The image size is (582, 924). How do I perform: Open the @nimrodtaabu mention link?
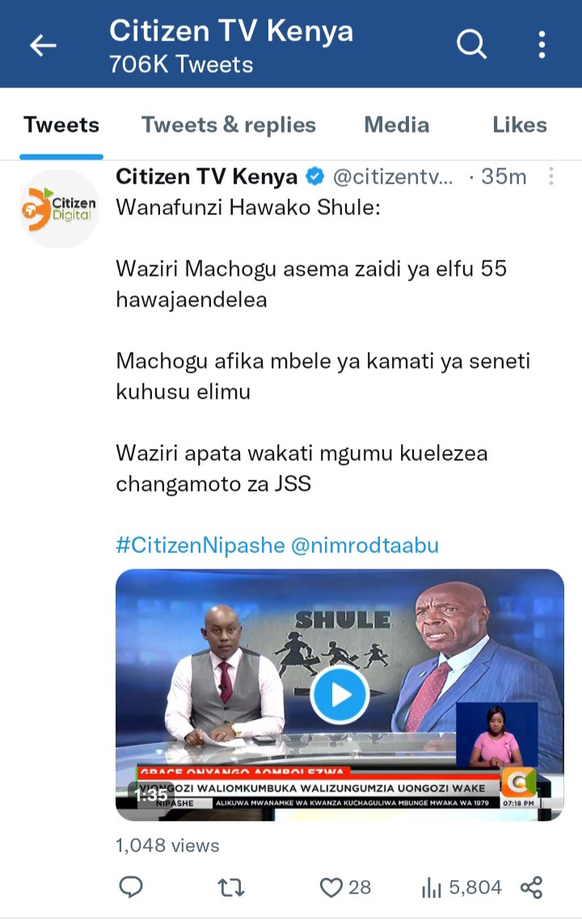365,545
